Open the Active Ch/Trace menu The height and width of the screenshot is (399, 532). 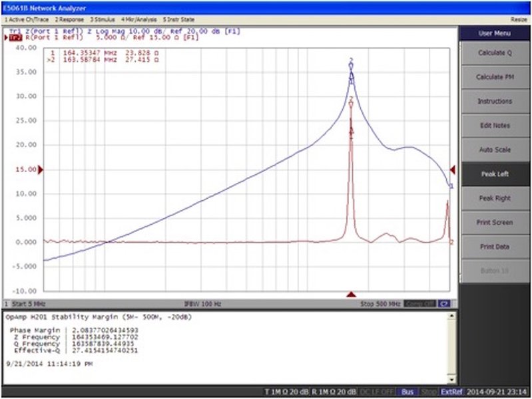coord(27,20)
